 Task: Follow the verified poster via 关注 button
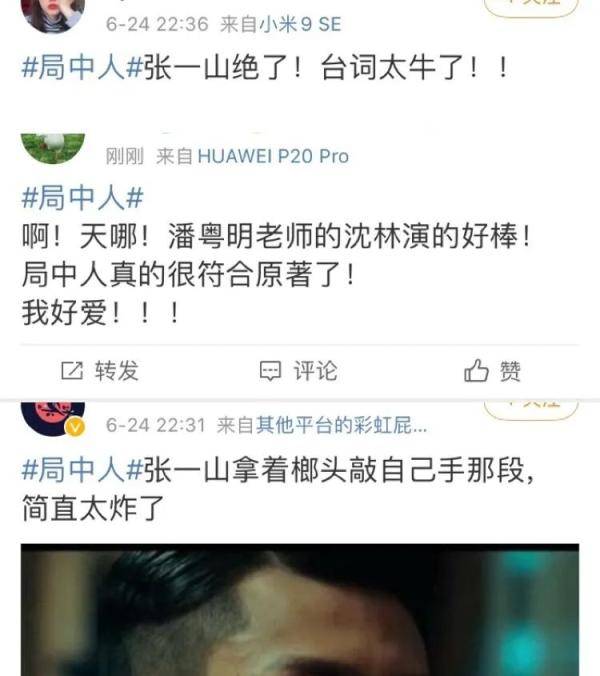(531, 410)
